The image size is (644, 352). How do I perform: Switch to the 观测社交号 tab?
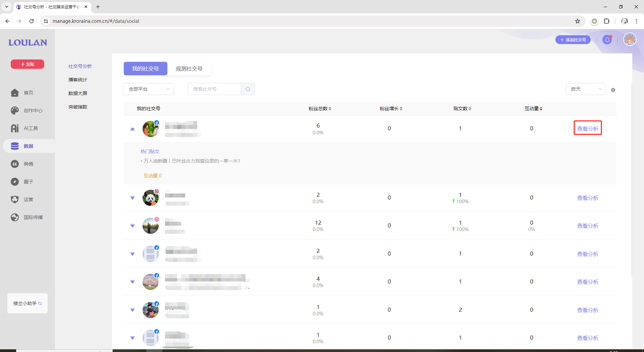(x=189, y=69)
